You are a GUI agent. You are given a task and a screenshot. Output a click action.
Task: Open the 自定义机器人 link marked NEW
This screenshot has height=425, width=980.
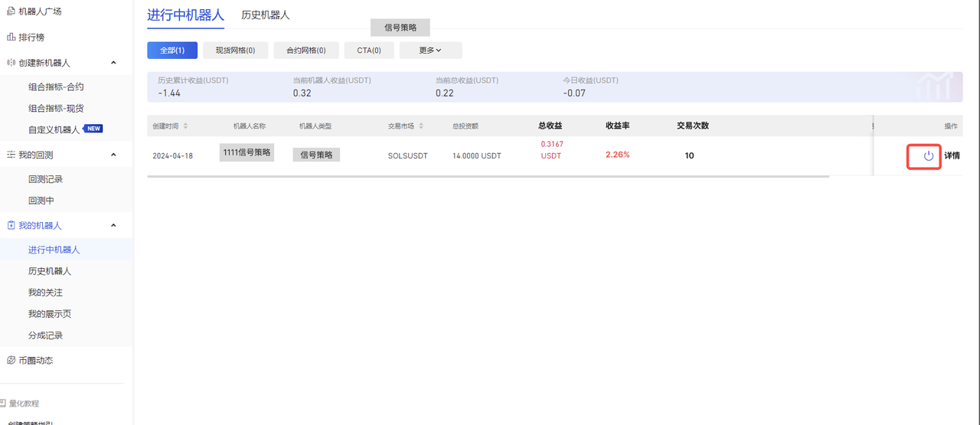(x=54, y=129)
